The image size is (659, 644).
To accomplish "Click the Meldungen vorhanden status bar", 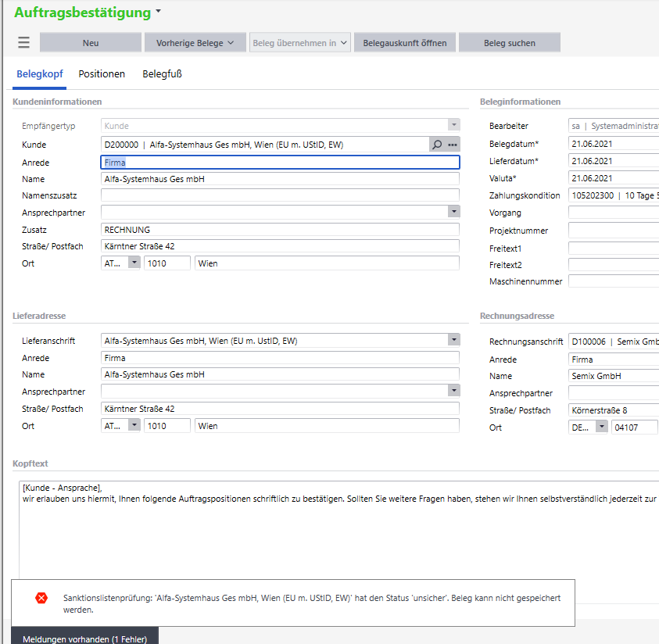I will click(x=84, y=638).
